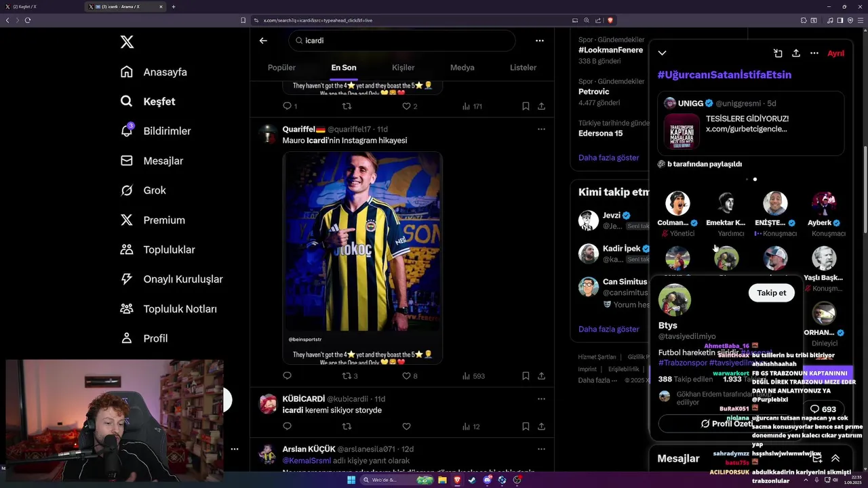868x488 pixels.
Task: Open the Edersona 15 trend
Action: click(x=600, y=134)
